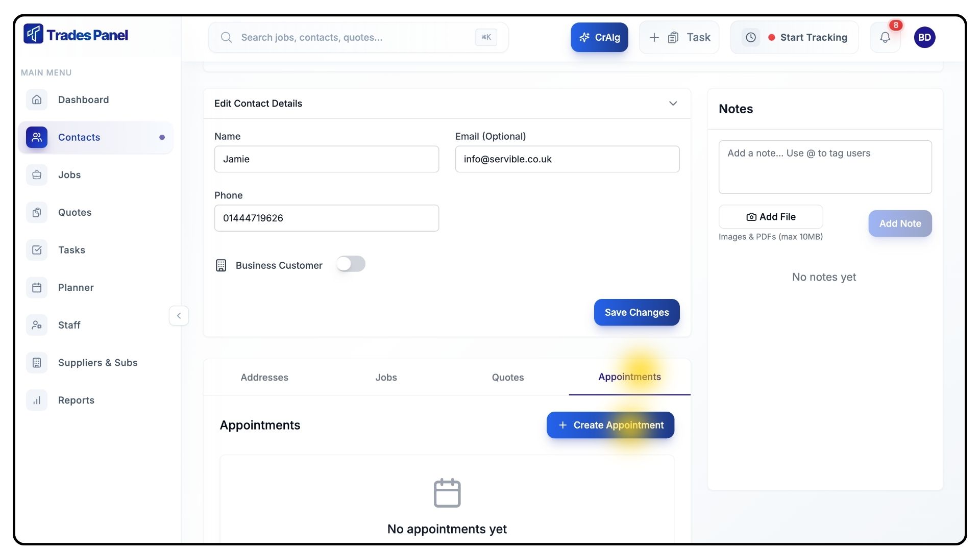980x551 pixels.
Task: Open the Quotes tab
Action: (x=507, y=378)
